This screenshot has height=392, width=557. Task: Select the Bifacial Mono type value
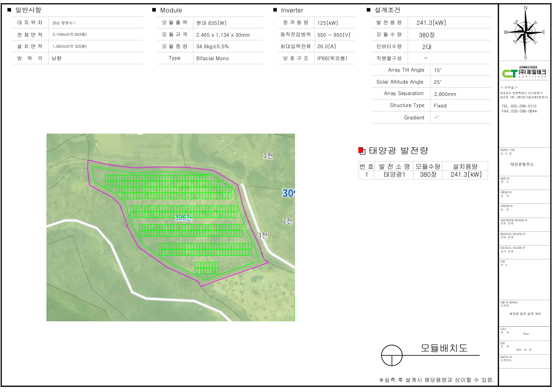pyautogui.click(x=212, y=58)
